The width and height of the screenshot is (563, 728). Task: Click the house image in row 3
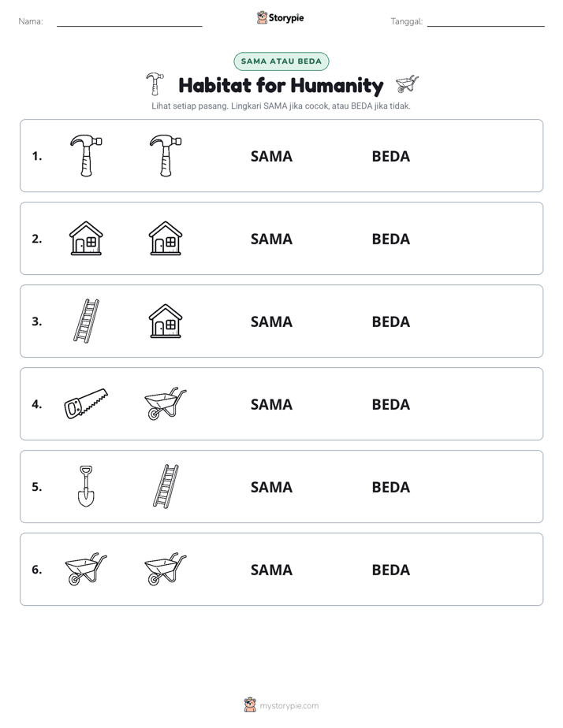pyautogui.click(x=166, y=321)
